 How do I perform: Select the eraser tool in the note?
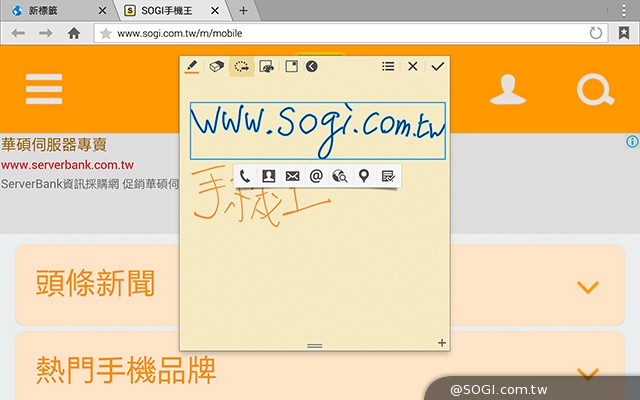(x=216, y=67)
